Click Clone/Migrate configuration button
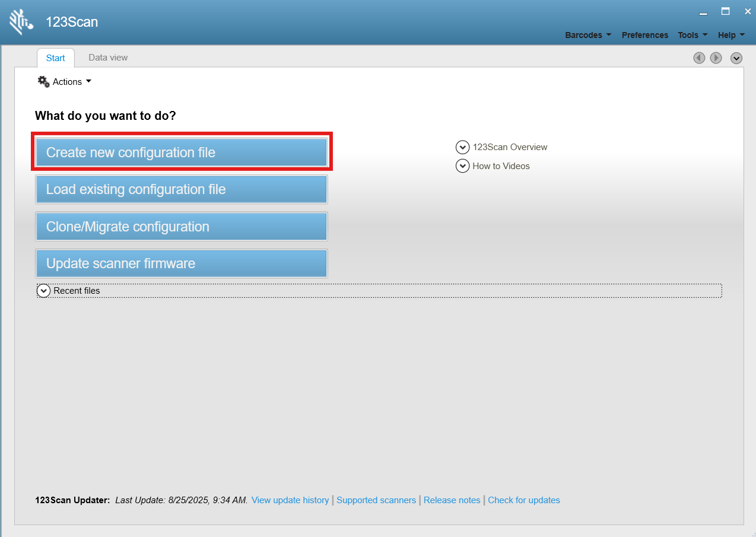Screen dimensions: 756x537 (182, 227)
